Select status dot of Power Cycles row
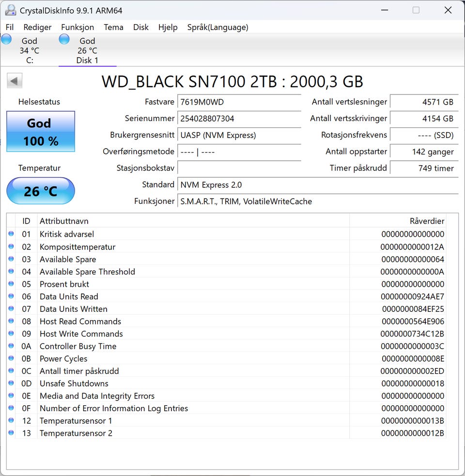 (x=11, y=358)
